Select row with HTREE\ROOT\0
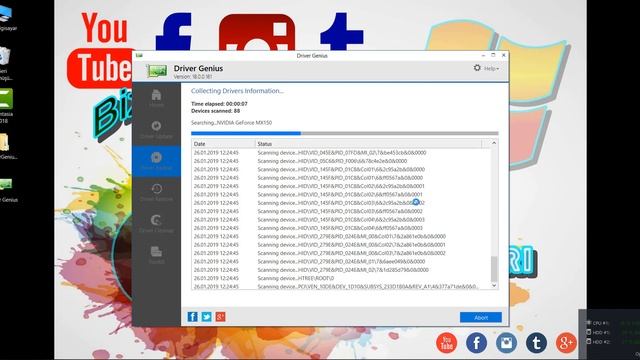Viewport: 640px width, 360px height. click(x=341, y=278)
